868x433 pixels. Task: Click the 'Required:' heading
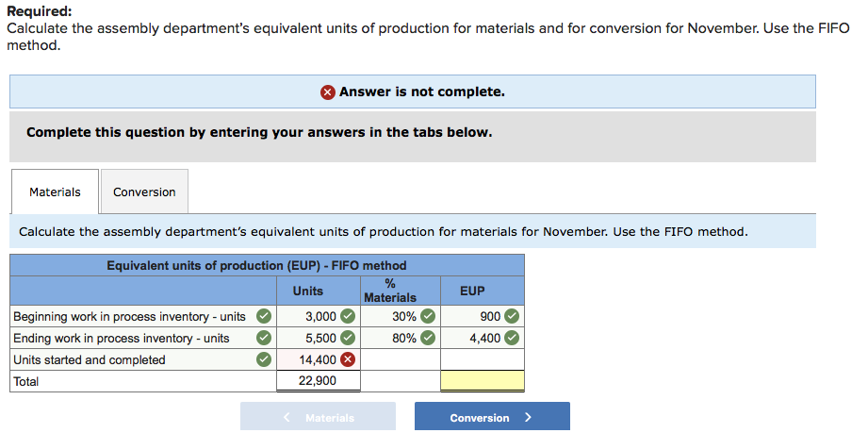point(40,11)
